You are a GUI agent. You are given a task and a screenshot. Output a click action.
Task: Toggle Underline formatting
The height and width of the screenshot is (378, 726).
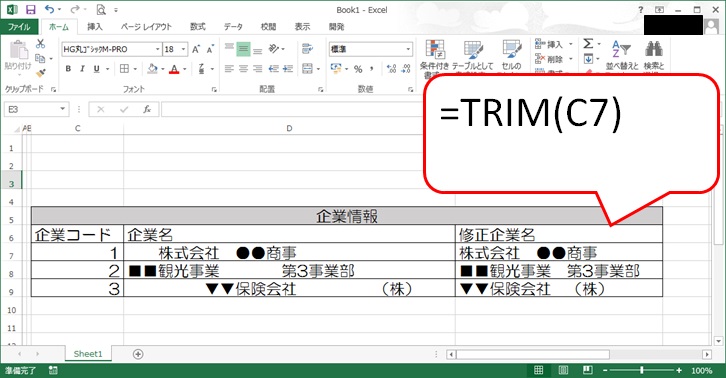[x=96, y=69]
